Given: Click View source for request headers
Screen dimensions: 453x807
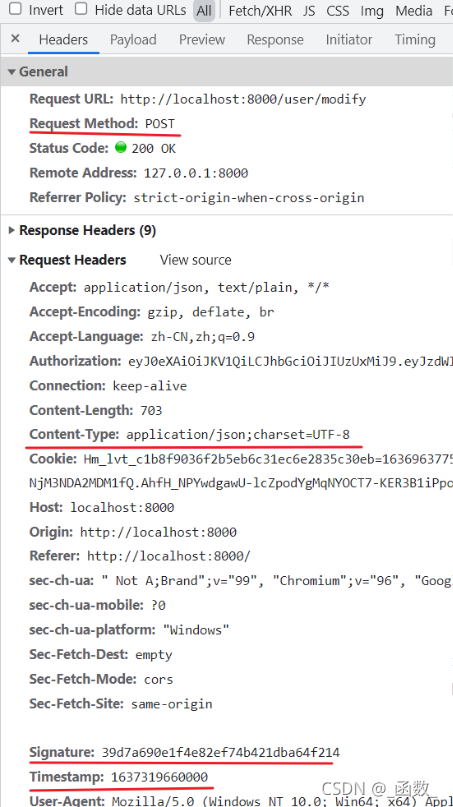Looking at the screenshot, I should point(195,260).
